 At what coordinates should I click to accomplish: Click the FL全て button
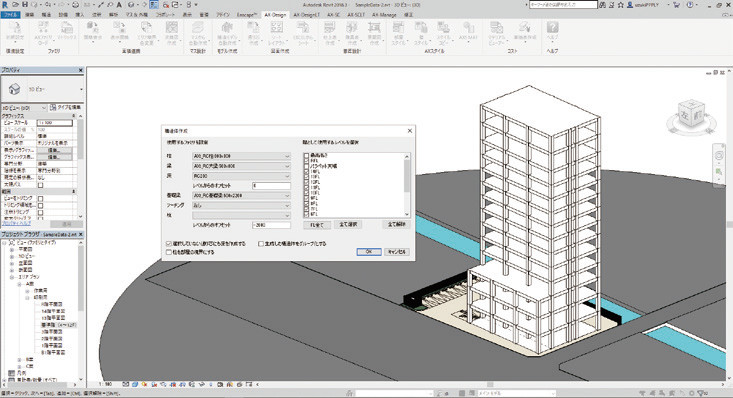316,225
